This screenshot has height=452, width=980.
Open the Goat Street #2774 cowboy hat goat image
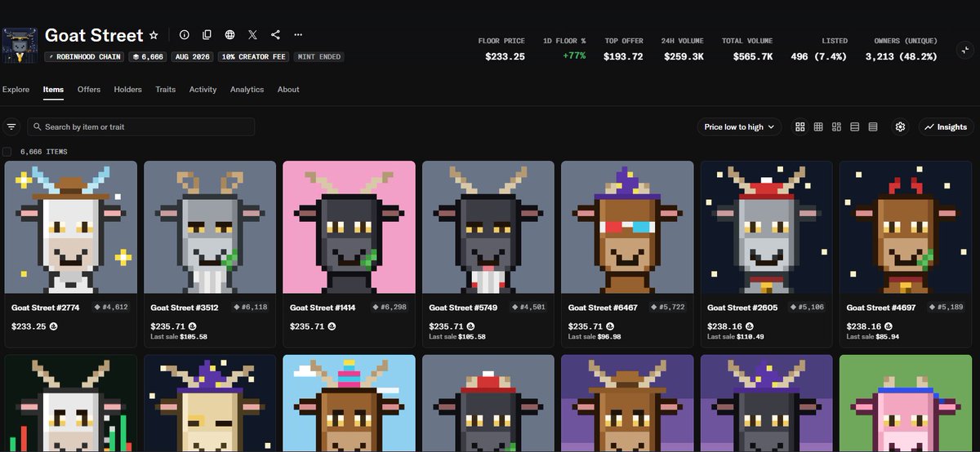[x=71, y=227]
